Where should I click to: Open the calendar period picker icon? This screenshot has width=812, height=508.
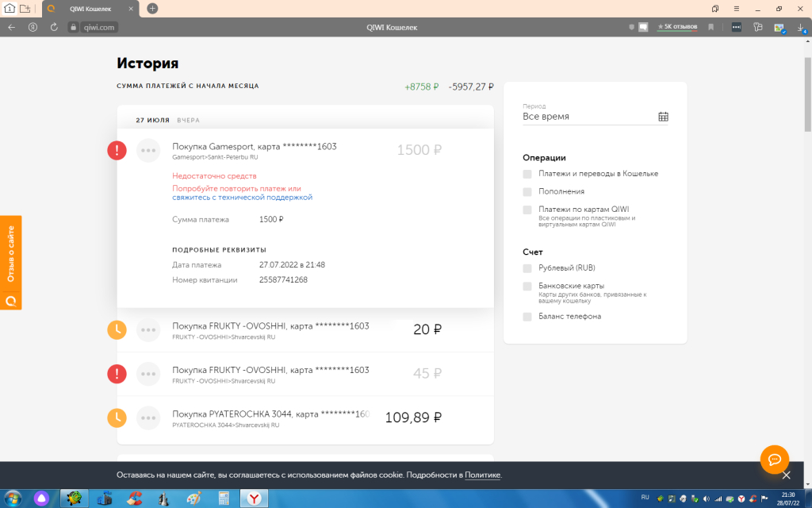coord(664,117)
